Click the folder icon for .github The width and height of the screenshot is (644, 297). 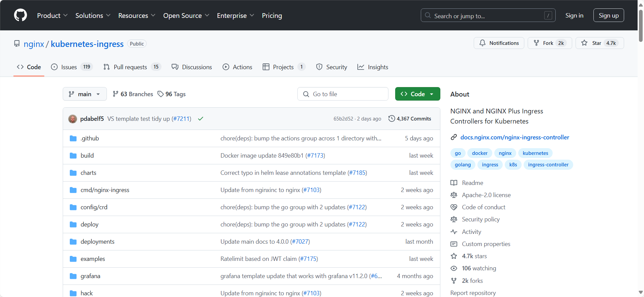coord(73,138)
